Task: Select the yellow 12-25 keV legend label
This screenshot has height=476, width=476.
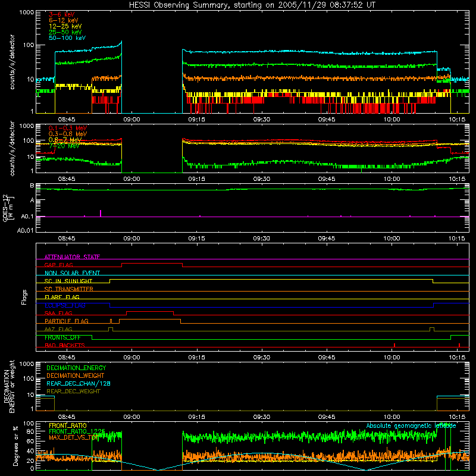Action: 65,26
